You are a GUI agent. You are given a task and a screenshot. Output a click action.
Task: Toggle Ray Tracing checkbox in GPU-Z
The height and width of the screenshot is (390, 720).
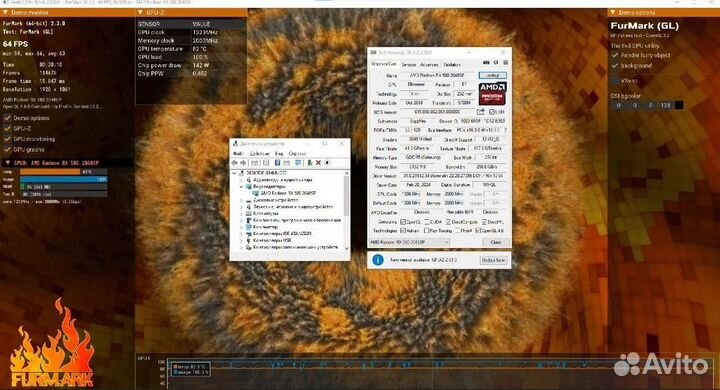426,231
